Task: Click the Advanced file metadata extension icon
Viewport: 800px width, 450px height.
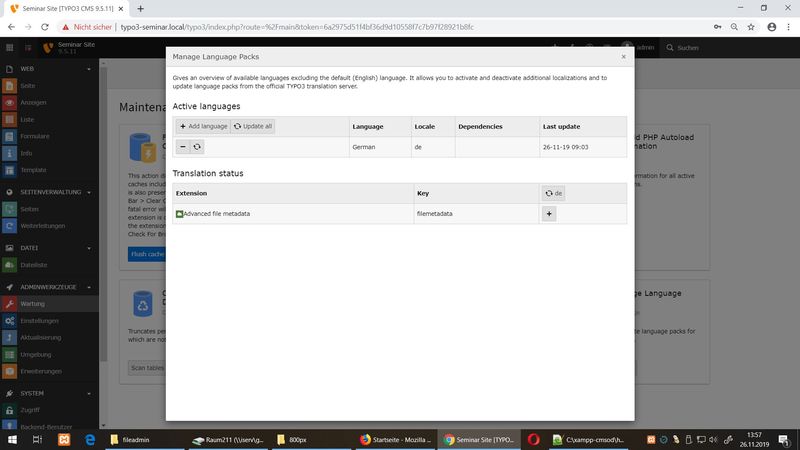Action: (x=179, y=214)
